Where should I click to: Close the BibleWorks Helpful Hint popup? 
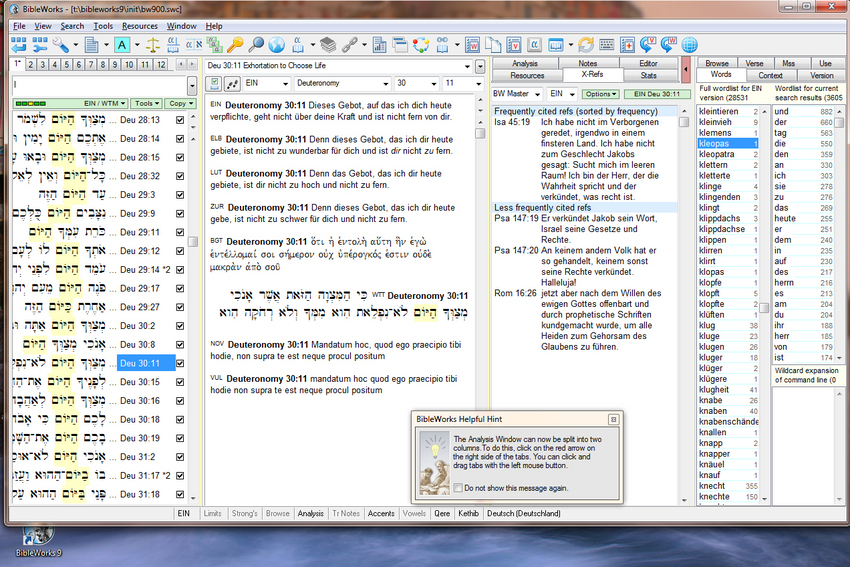coord(613,419)
